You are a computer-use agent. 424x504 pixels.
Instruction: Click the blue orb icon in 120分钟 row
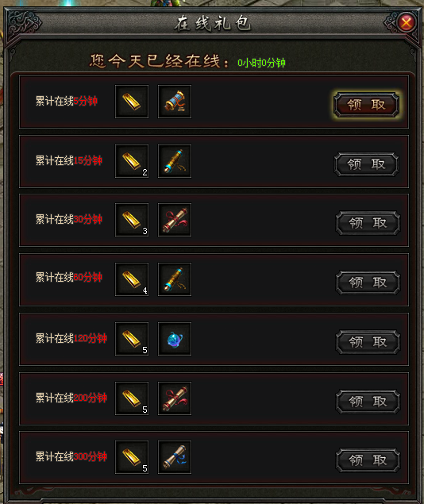click(175, 339)
